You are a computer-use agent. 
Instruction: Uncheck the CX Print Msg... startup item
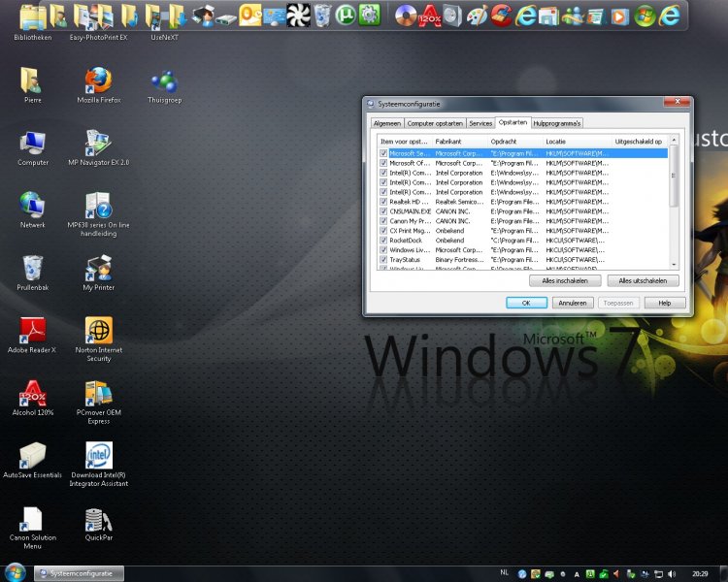click(x=383, y=231)
